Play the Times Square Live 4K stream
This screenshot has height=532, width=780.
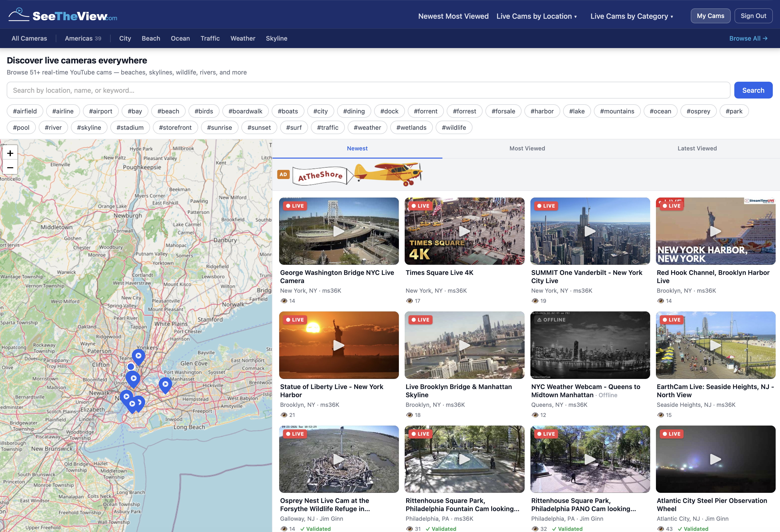click(464, 231)
